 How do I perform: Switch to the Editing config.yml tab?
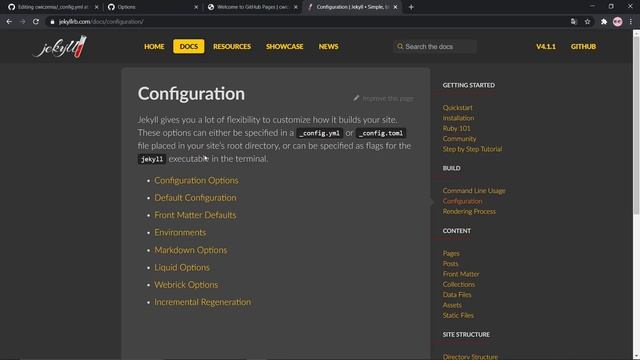[x=52, y=7]
